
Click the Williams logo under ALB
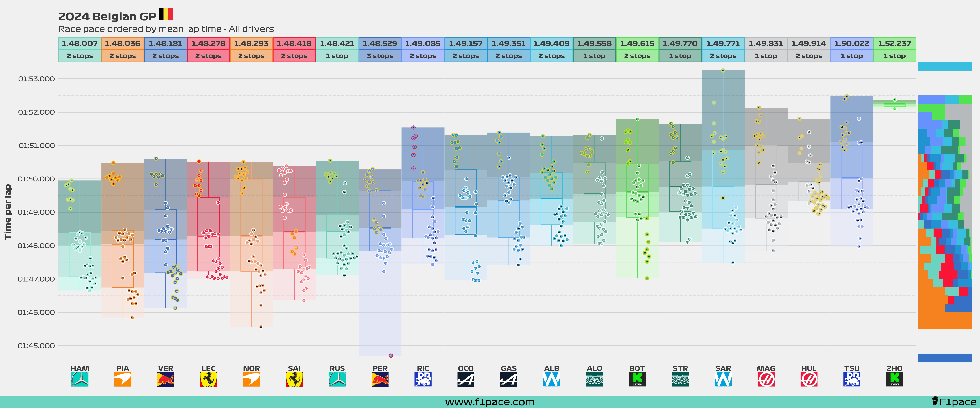[552, 379]
